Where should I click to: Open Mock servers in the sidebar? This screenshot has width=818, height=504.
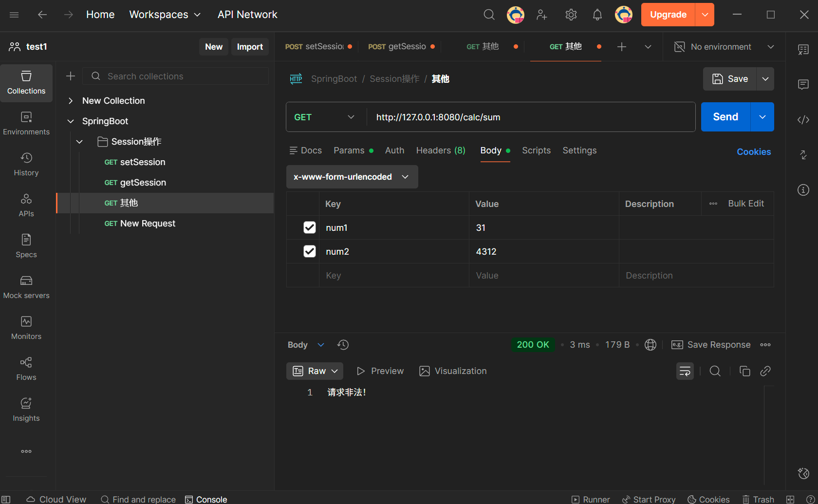[26, 287]
